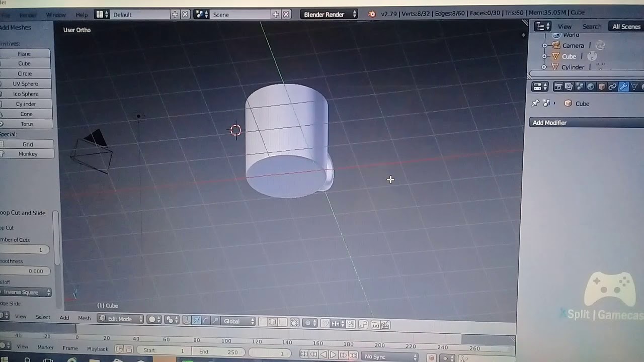644x362 pixels.
Task: Click the Play animation button in timeline
Action: [333, 354]
